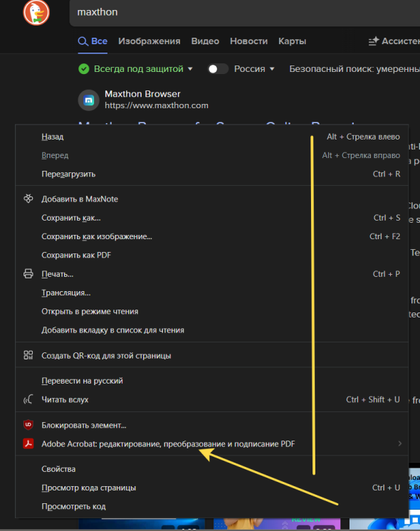The height and width of the screenshot is (531, 420).
Task: Click the MaxNote icon in the context menu
Action: 28,199
